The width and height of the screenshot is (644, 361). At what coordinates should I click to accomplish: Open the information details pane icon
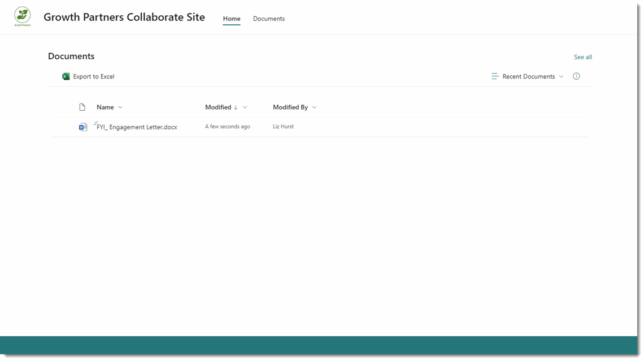pos(576,76)
